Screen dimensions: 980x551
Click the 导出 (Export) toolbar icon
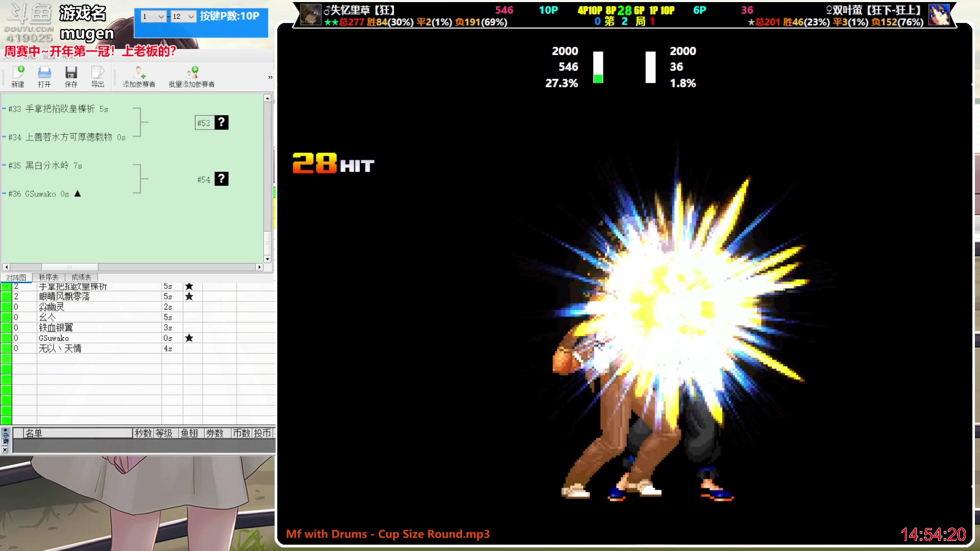pyautogui.click(x=97, y=77)
